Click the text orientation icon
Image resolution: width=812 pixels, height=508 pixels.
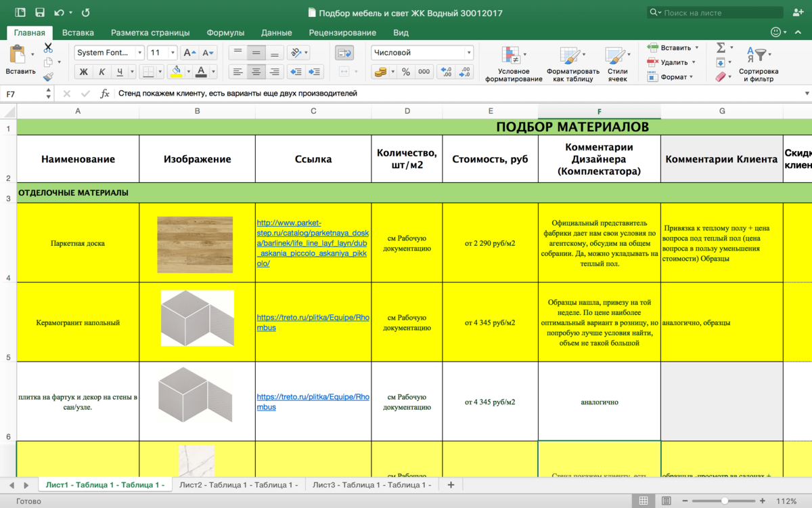click(295, 53)
